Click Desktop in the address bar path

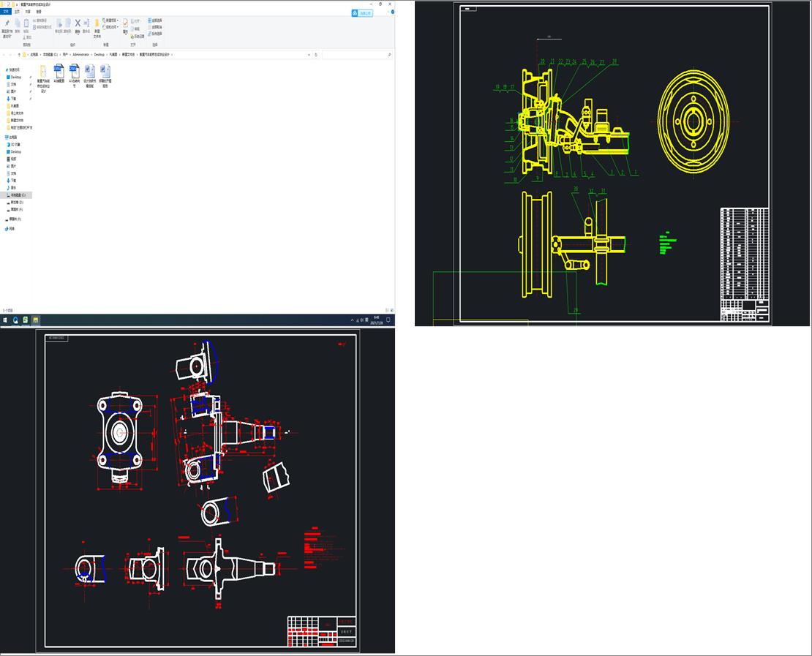pos(99,54)
